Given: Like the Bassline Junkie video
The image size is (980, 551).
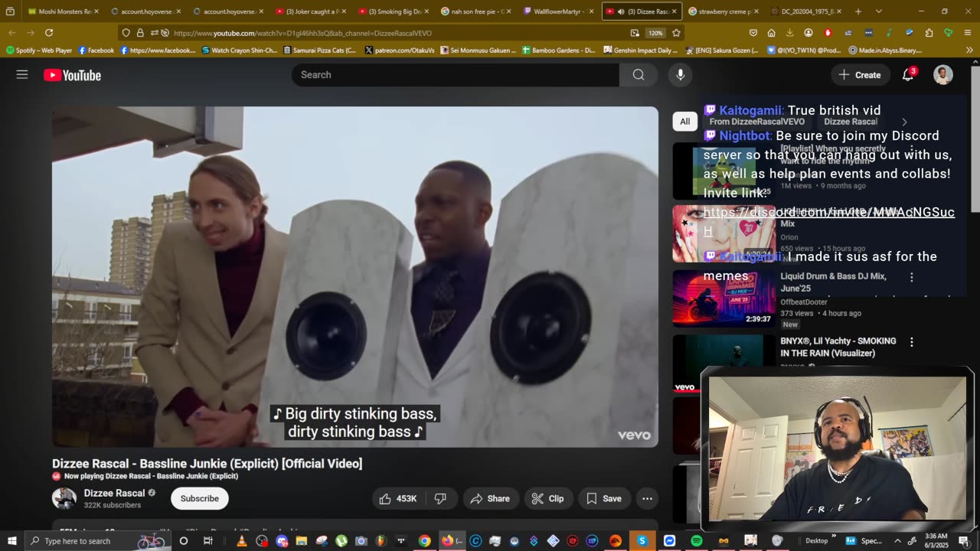Looking at the screenshot, I should click(x=398, y=498).
